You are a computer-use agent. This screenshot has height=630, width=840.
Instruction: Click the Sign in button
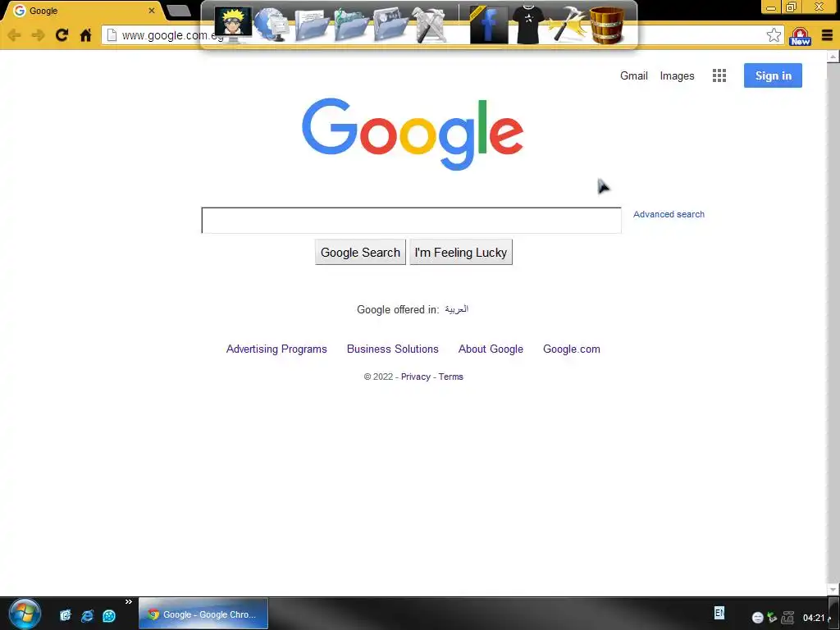(773, 75)
